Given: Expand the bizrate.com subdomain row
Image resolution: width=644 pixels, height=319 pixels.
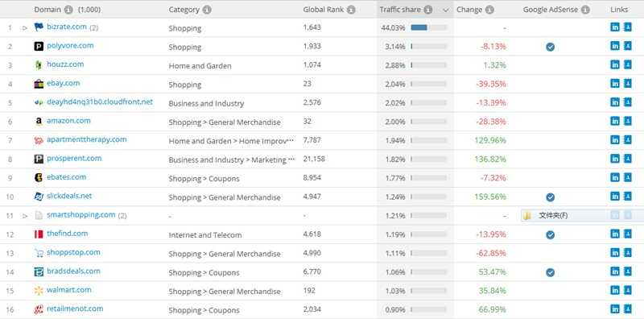Looking at the screenshot, I should point(25,28).
